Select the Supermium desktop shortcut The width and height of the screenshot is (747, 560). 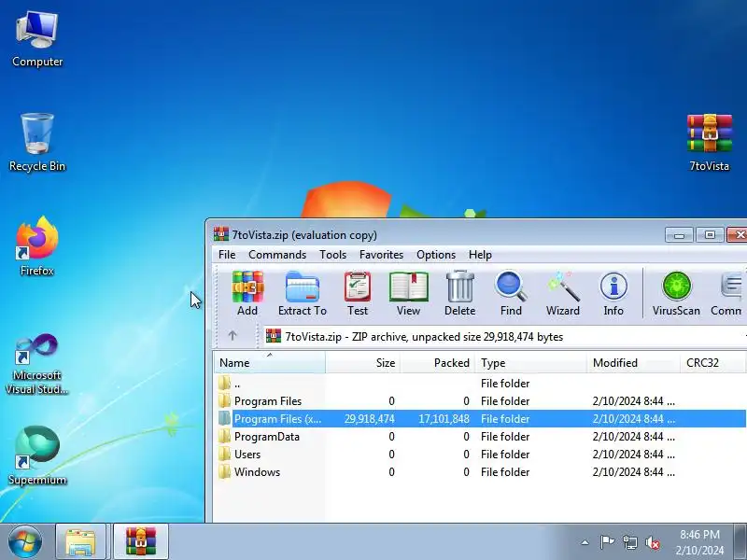pos(37,455)
